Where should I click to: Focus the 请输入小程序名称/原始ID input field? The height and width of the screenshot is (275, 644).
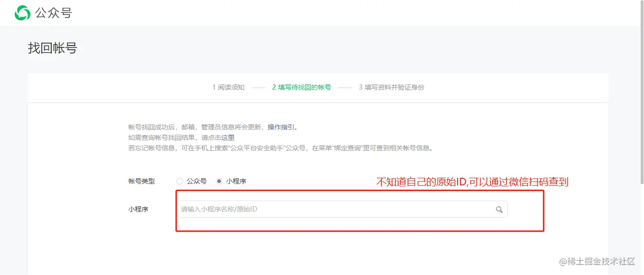point(342,209)
